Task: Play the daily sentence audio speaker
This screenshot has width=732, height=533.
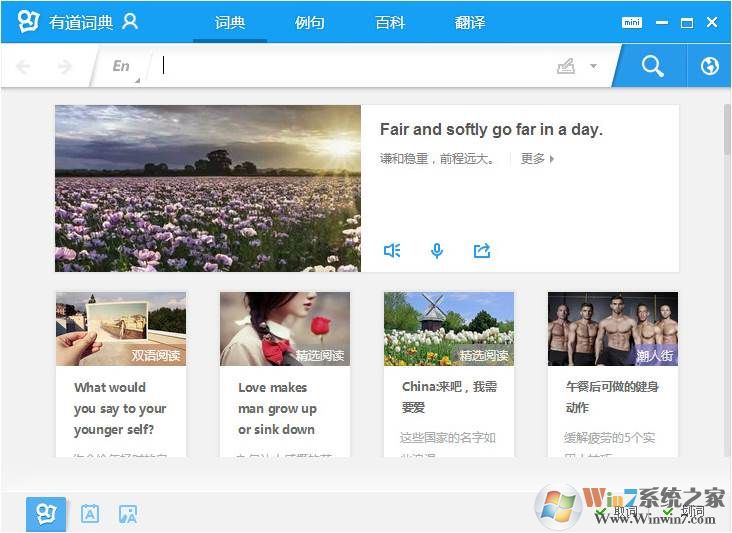Action: coord(392,251)
